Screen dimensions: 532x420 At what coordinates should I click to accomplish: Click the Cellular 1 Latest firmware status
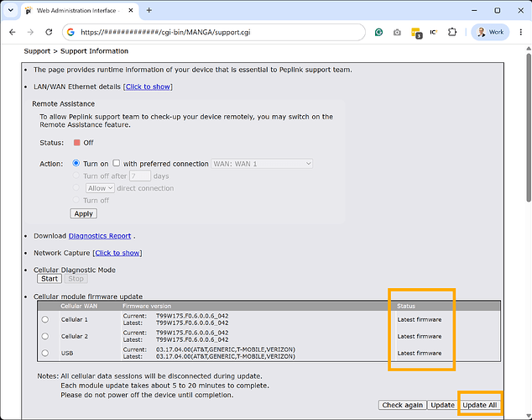tap(420, 319)
